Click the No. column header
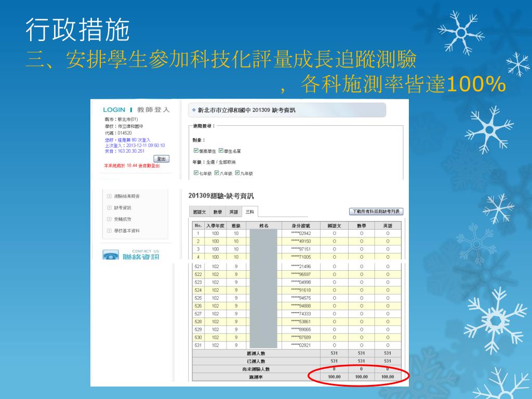Screen dimensions: 532x399 click(x=198, y=225)
